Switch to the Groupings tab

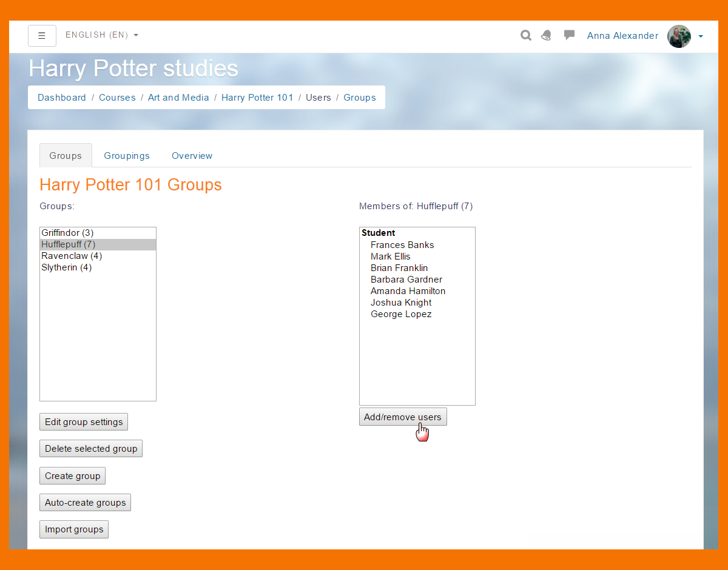127,156
